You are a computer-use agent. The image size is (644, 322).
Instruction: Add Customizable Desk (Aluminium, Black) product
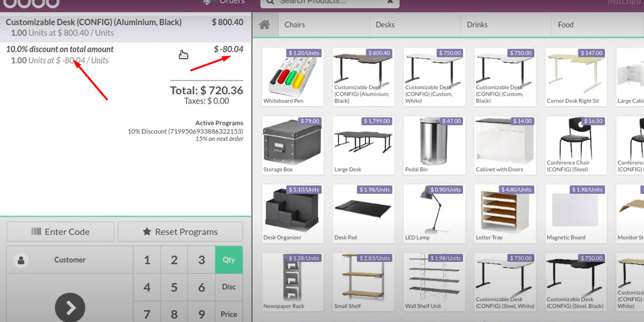[363, 77]
